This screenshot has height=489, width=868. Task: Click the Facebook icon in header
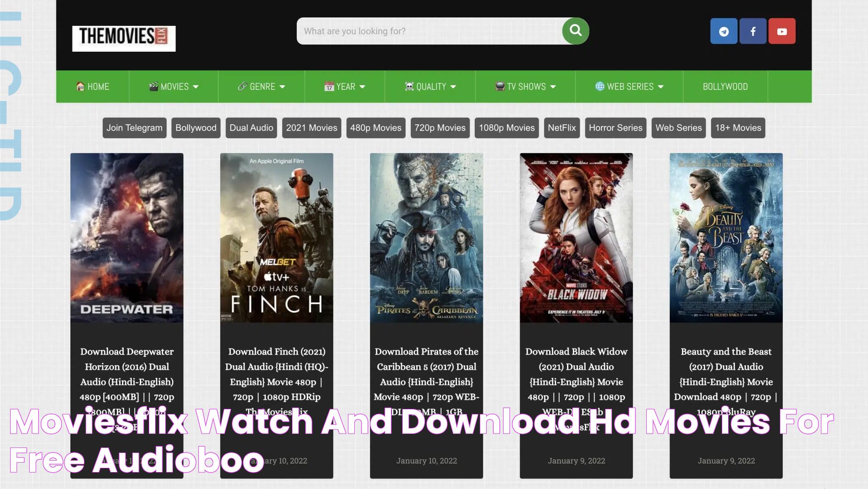pos(753,31)
